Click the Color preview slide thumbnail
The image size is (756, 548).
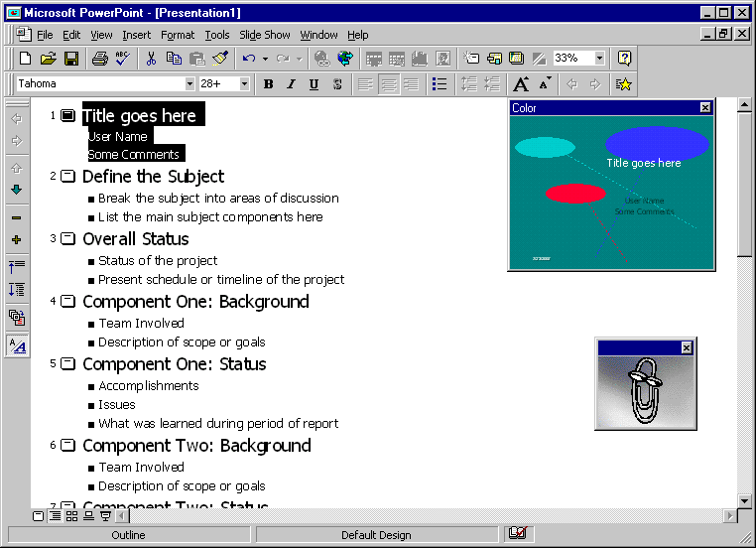click(611, 193)
